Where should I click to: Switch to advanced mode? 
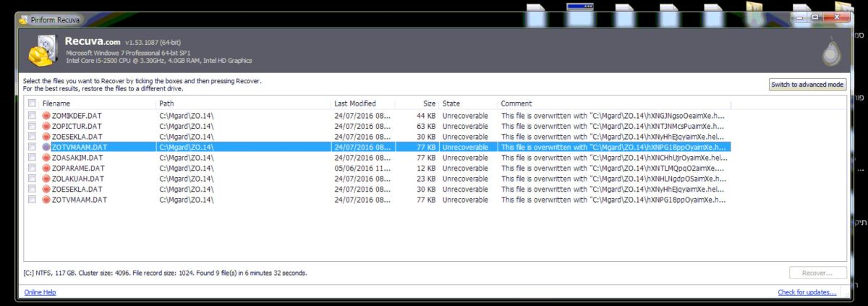pos(807,85)
